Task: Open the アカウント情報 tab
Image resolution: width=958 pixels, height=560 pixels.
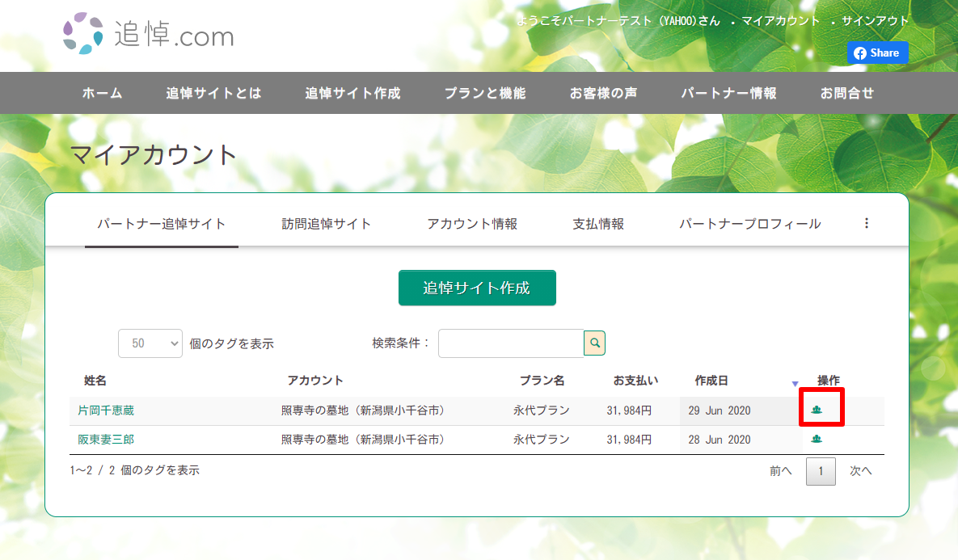Action: [472, 224]
